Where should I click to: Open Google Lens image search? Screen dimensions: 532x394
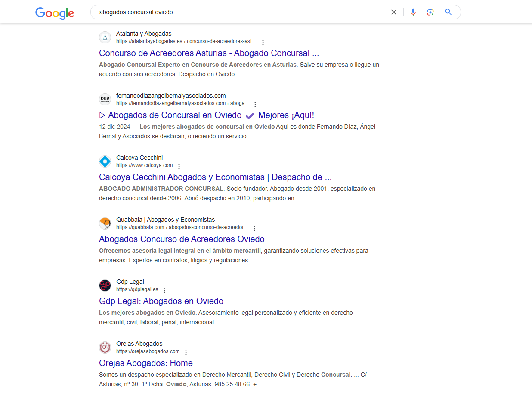(x=430, y=12)
